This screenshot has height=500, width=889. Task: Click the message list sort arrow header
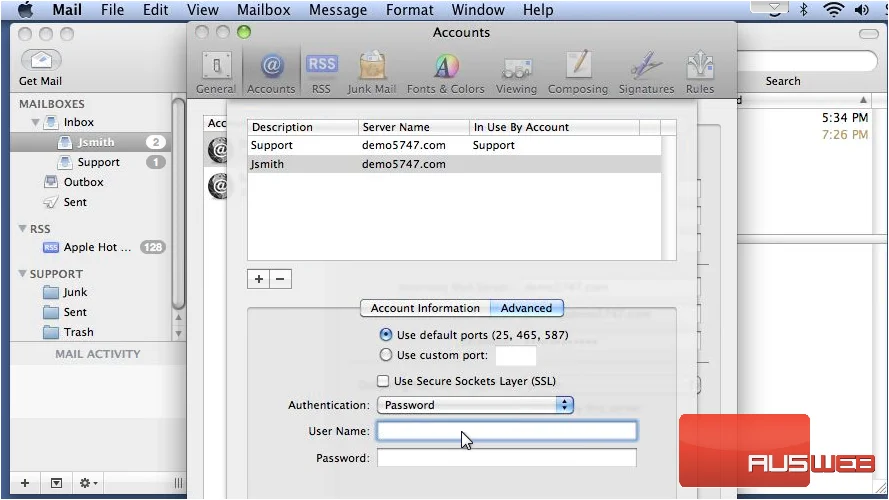(863, 100)
